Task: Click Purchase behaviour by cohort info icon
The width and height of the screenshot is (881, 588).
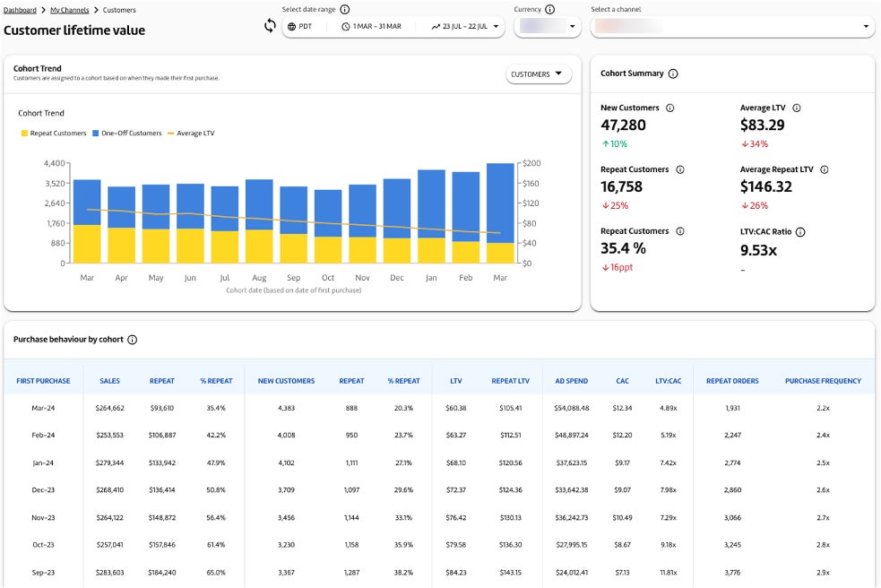Action: (133, 340)
